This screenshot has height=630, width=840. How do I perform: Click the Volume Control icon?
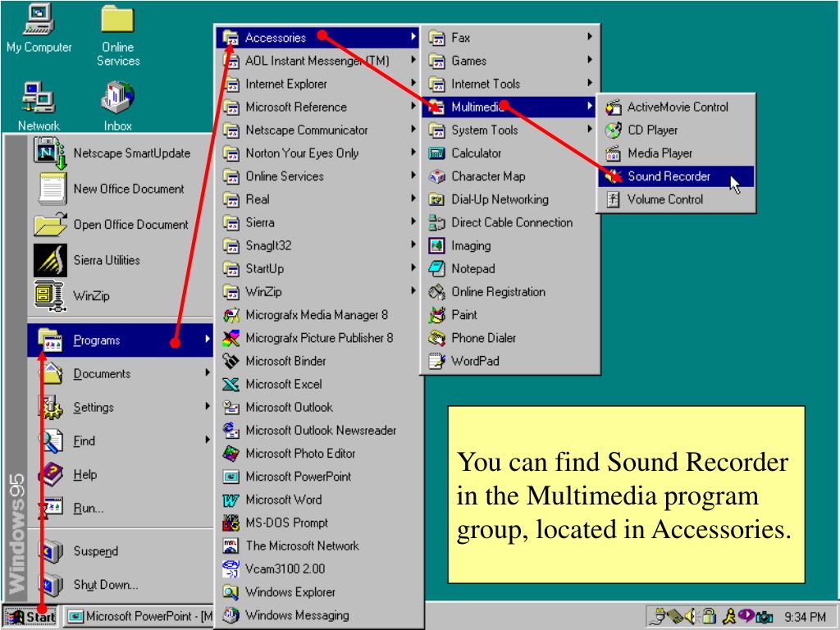coord(613,199)
